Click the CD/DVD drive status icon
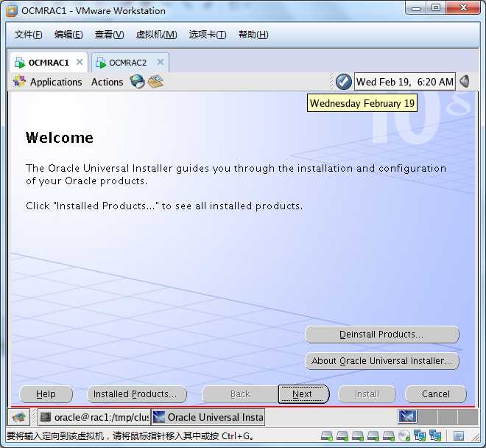The height and width of the screenshot is (448, 486). [404, 436]
